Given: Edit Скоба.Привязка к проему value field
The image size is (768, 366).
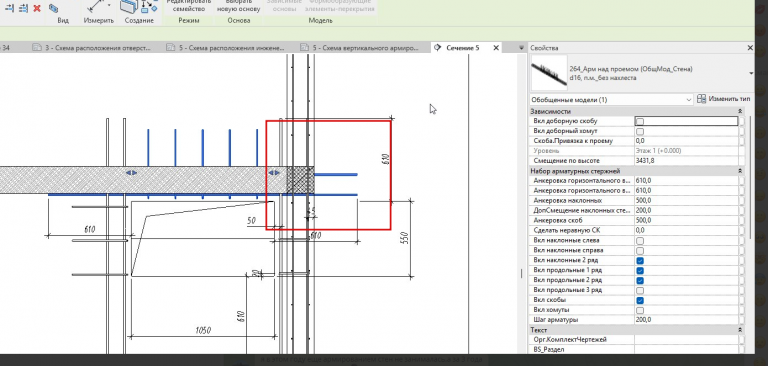Looking at the screenshot, I should click(x=686, y=141).
